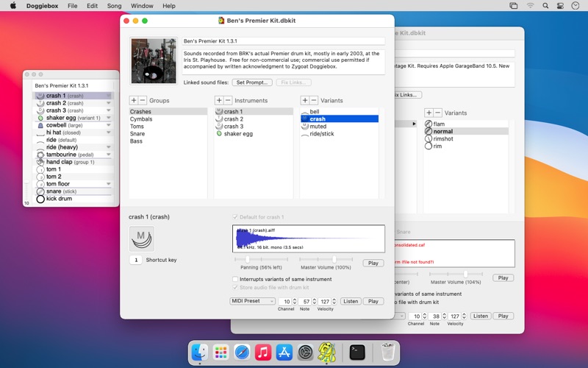Click the snare icon in small palette
This screenshot has height=368, width=588.
tap(40, 191)
